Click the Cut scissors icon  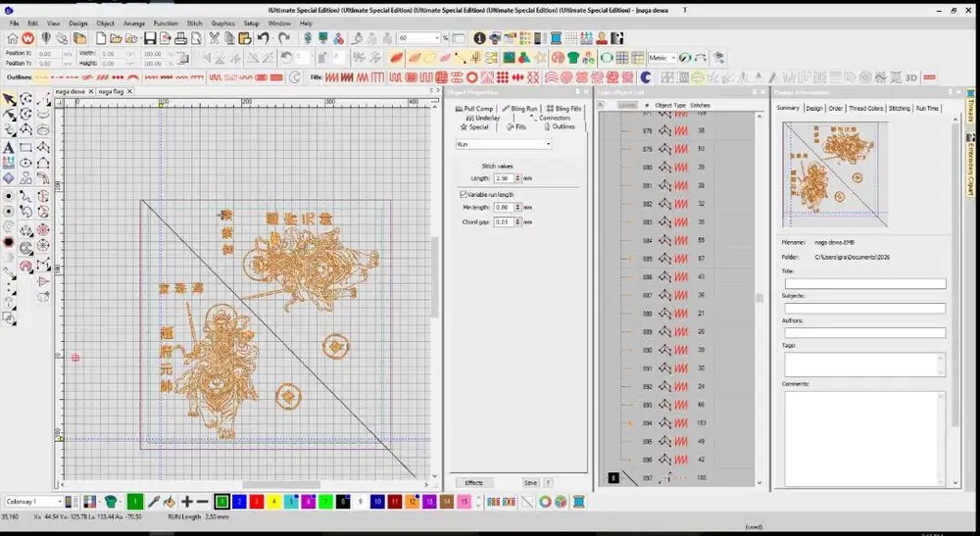pyautogui.click(x=215, y=39)
